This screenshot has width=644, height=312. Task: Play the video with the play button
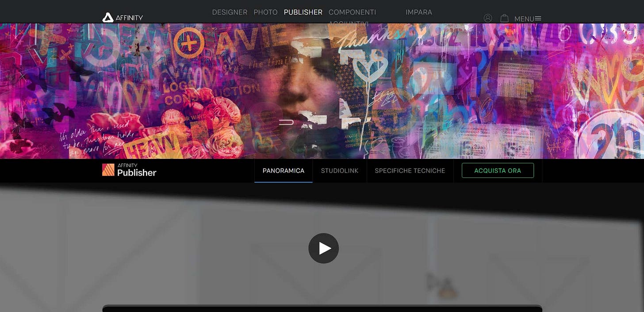[x=323, y=248]
